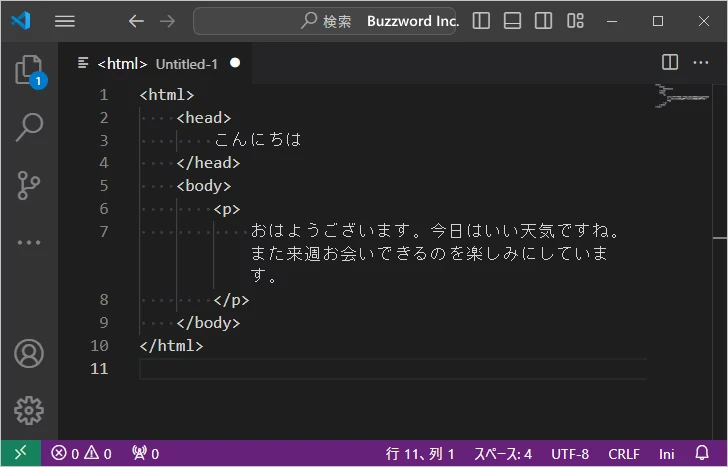Show additional views ellipsis in activity bar
The width and height of the screenshot is (728, 467).
coord(29,242)
